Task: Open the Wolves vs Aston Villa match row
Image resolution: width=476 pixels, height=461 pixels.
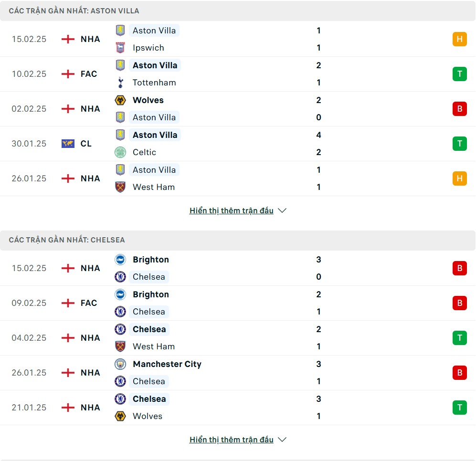Action: point(238,109)
